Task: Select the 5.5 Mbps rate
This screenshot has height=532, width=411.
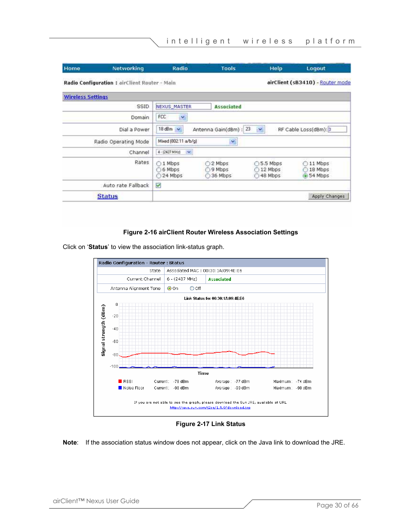Action: pyautogui.click(x=257, y=164)
